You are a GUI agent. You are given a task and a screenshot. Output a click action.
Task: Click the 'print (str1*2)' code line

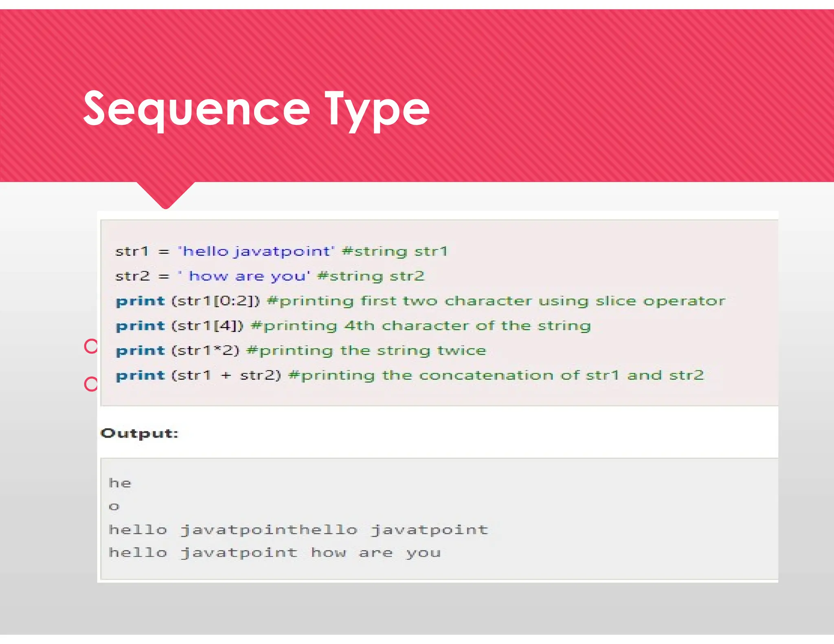click(301, 351)
